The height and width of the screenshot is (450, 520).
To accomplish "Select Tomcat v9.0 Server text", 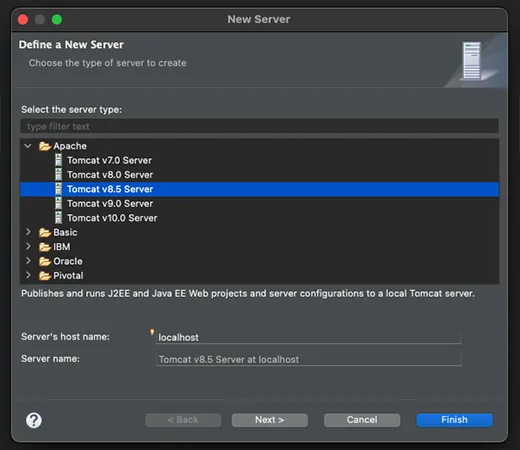I will (x=110, y=203).
